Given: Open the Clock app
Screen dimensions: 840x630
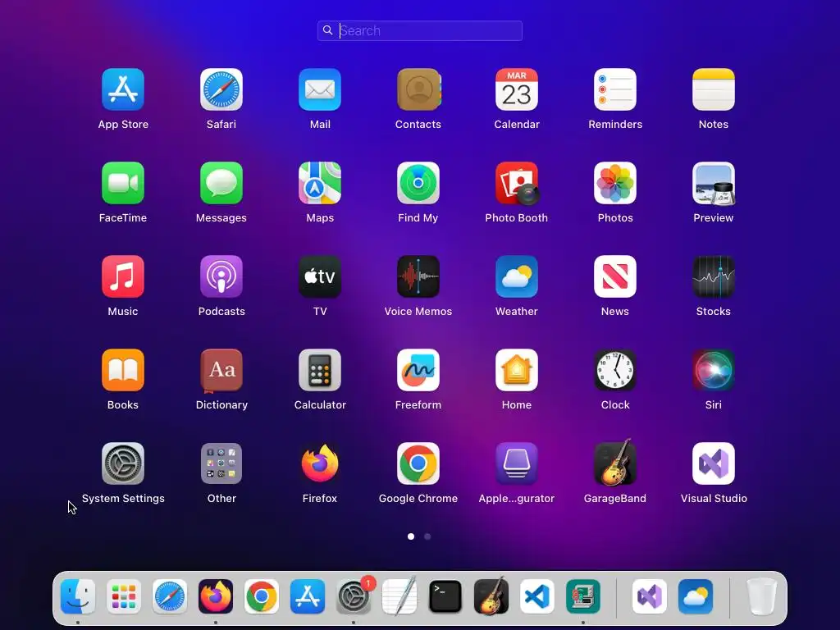Looking at the screenshot, I should point(615,370).
